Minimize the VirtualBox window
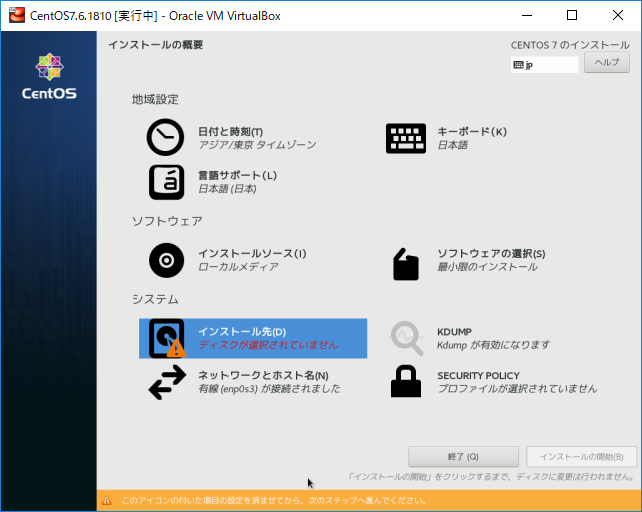Viewport: 642px width, 512px height. point(527,16)
